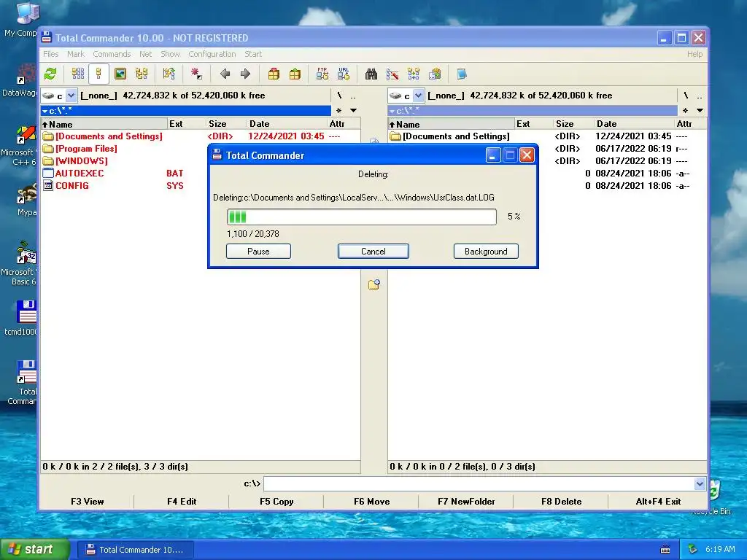Go to parent directory in right panel
This screenshot has width=747, height=560.
[x=700, y=96]
